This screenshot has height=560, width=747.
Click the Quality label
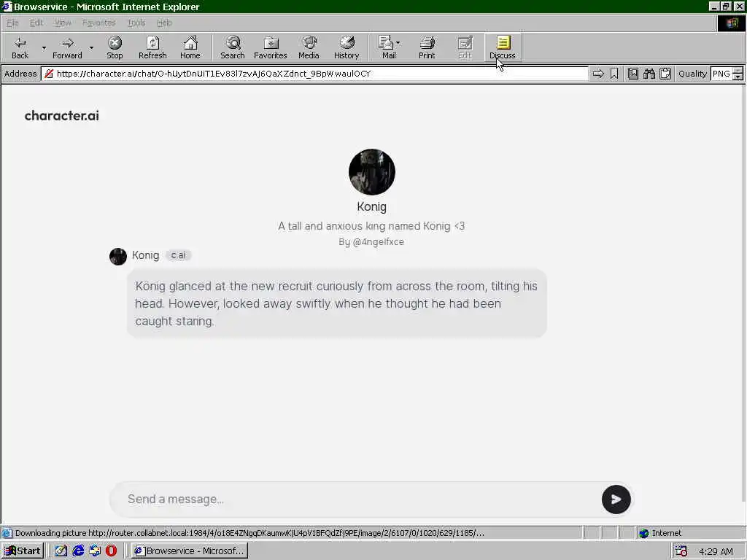pyautogui.click(x=693, y=74)
